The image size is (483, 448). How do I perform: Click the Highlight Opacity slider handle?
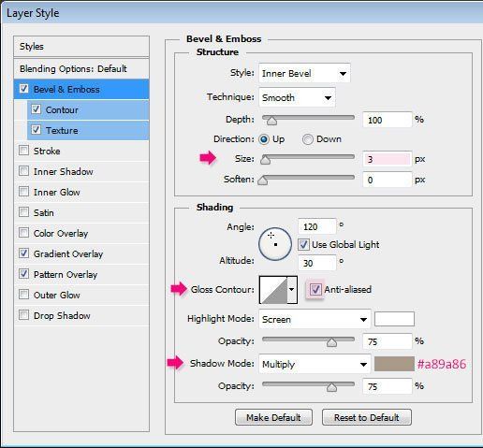[x=331, y=342]
